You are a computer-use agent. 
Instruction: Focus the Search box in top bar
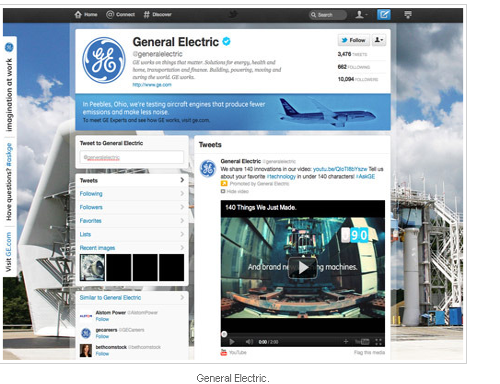(327, 15)
